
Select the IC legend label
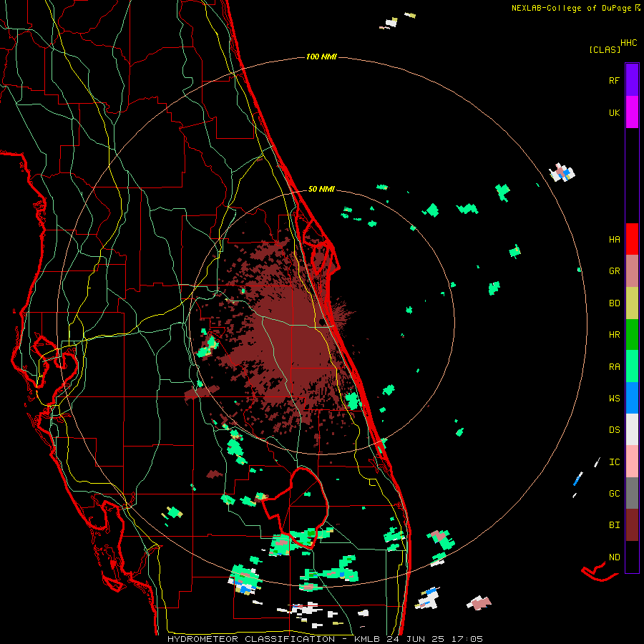[x=614, y=462]
